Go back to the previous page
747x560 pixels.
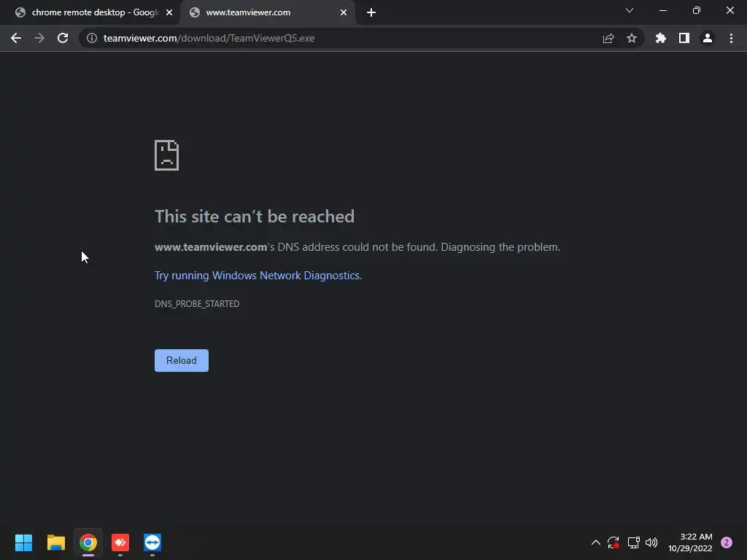(16, 38)
